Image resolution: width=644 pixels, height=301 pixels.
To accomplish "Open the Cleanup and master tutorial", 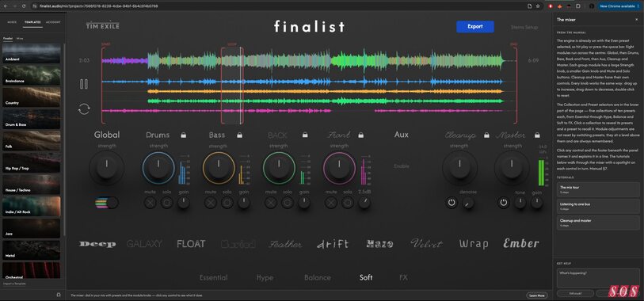I will click(x=598, y=223).
